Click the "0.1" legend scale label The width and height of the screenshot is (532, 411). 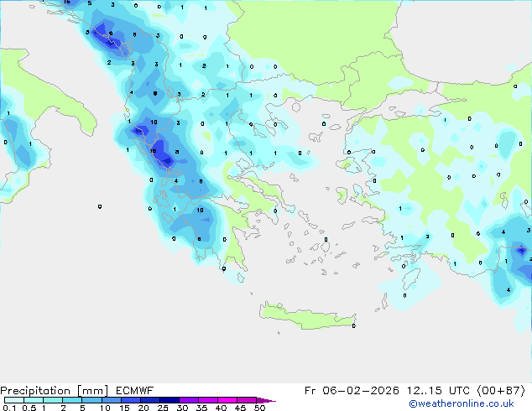coord(9,408)
